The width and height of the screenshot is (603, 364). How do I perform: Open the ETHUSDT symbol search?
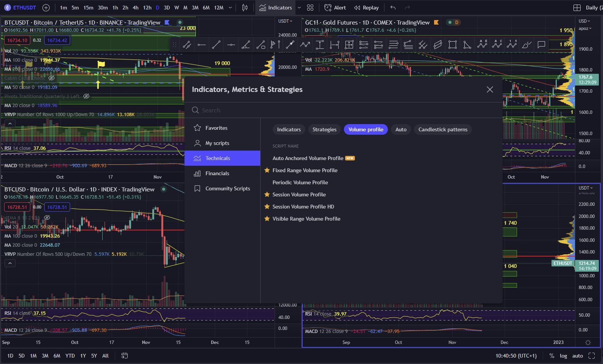20,8
